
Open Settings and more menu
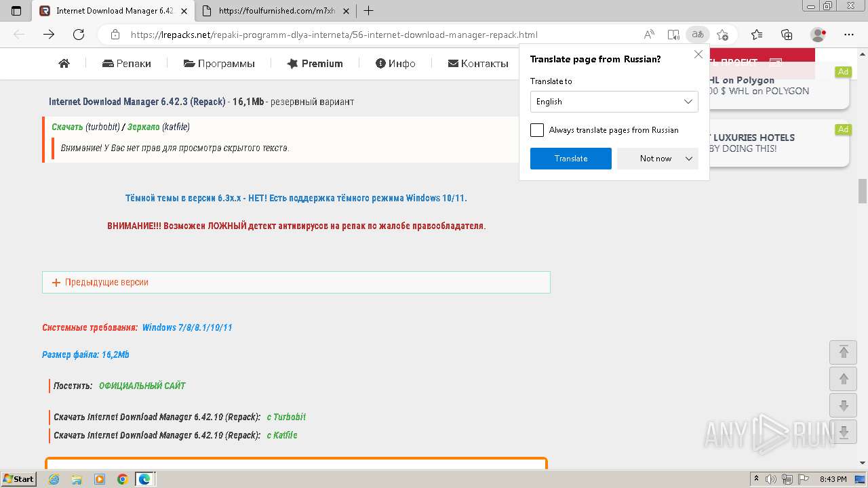click(x=849, y=35)
